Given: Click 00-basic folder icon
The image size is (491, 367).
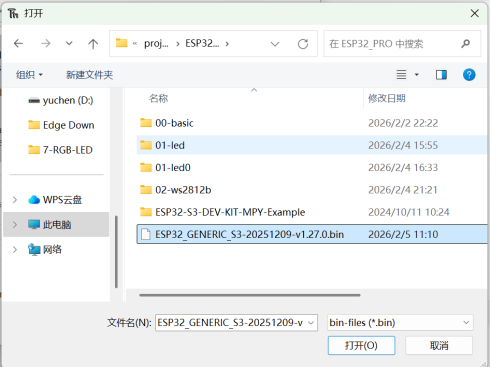Looking at the screenshot, I should coord(146,123).
